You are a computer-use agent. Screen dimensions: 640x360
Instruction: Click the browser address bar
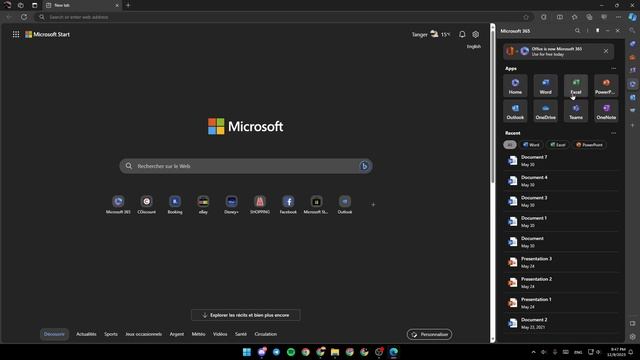click(x=282, y=17)
